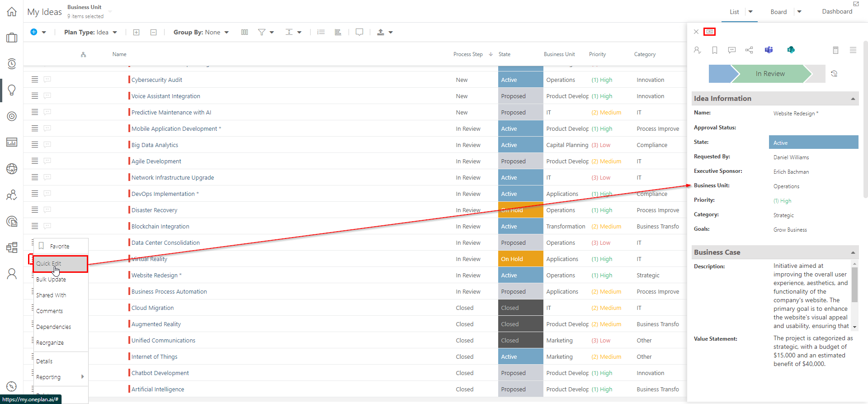Viewport: 868px width, 404px height.
Task: Open the Cybersecurity Audit idea
Action: pyautogui.click(x=156, y=80)
